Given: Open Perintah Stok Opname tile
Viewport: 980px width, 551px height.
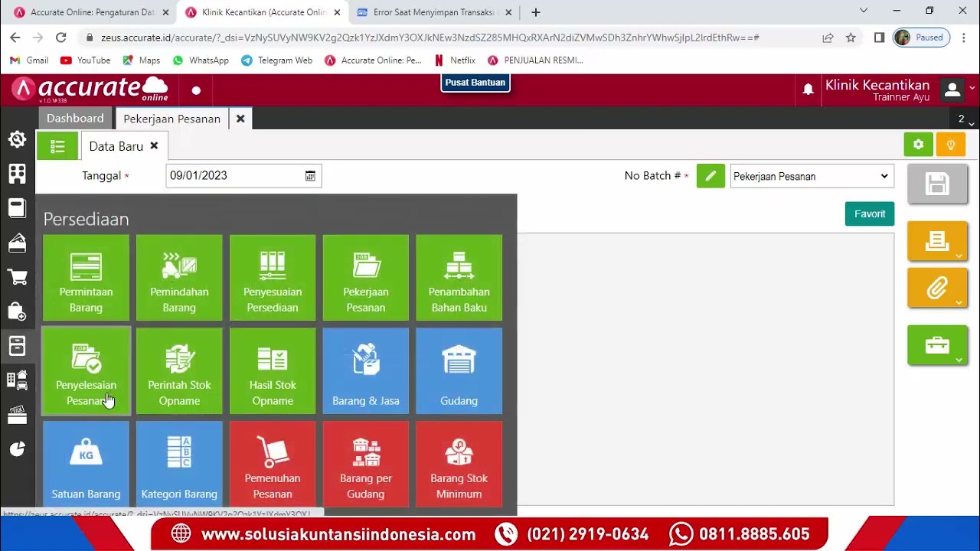Looking at the screenshot, I should click(x=179, y=371).
